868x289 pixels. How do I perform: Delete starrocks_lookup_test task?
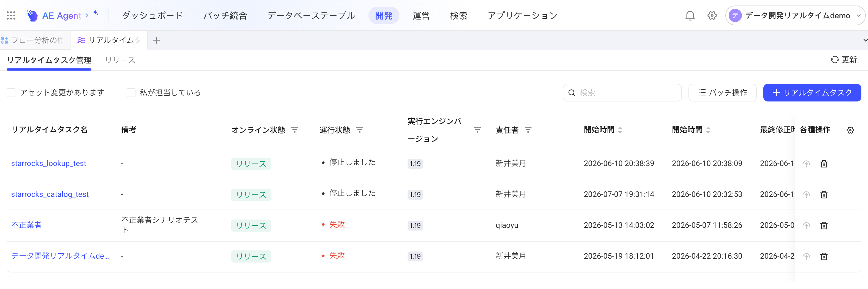coord(823,164)
